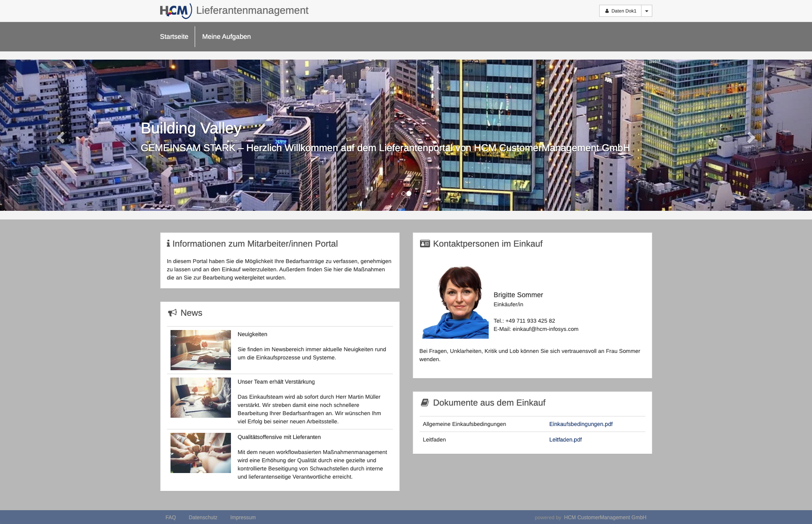Image resolution: width=812 pixels, height=524 pixels.
Task: Open the Impressum footer link
Action: (243, 518)
